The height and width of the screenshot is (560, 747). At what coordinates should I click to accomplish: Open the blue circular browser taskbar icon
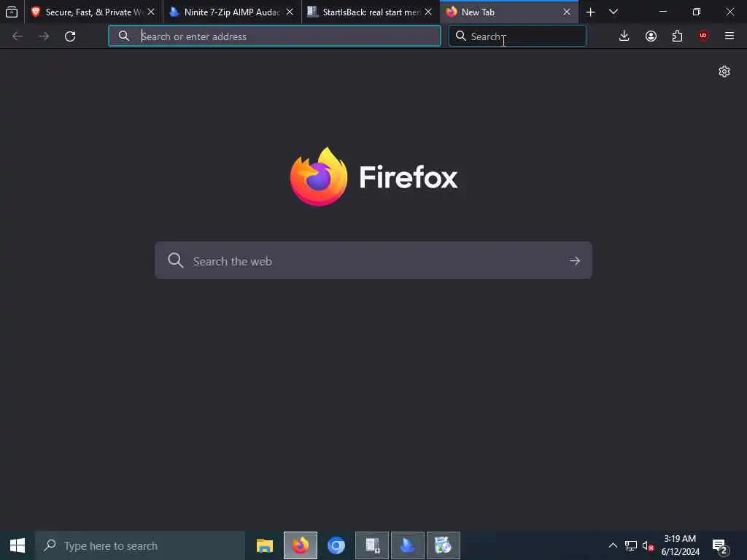tap(336, 545)
